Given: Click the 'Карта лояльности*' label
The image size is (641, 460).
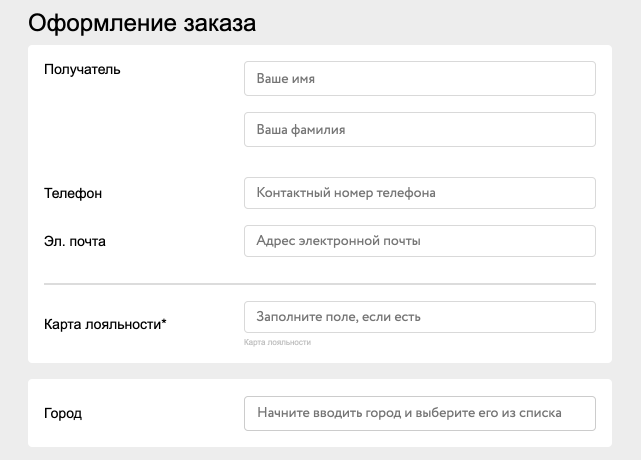Looking at the screenshot, I should (x=105, y=324).
